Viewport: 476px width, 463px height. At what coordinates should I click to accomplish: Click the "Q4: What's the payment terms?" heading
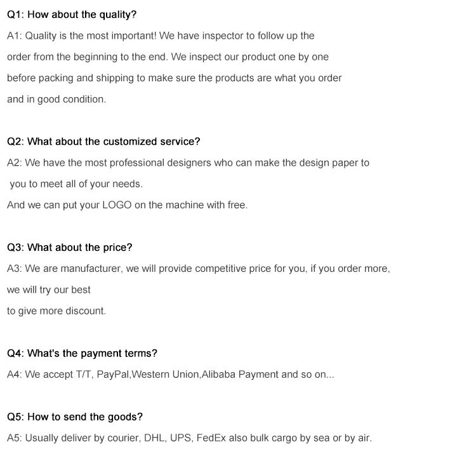tap(82, 353)
